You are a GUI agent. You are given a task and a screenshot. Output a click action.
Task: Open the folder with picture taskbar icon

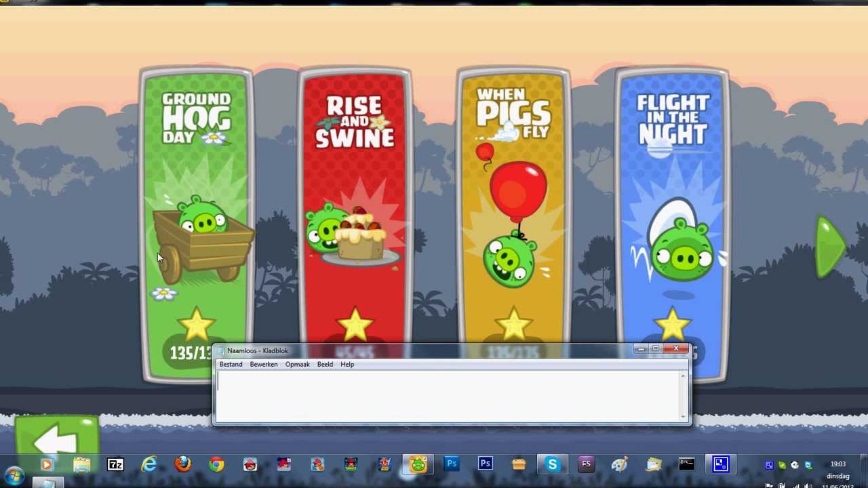[x=654, y=465]
